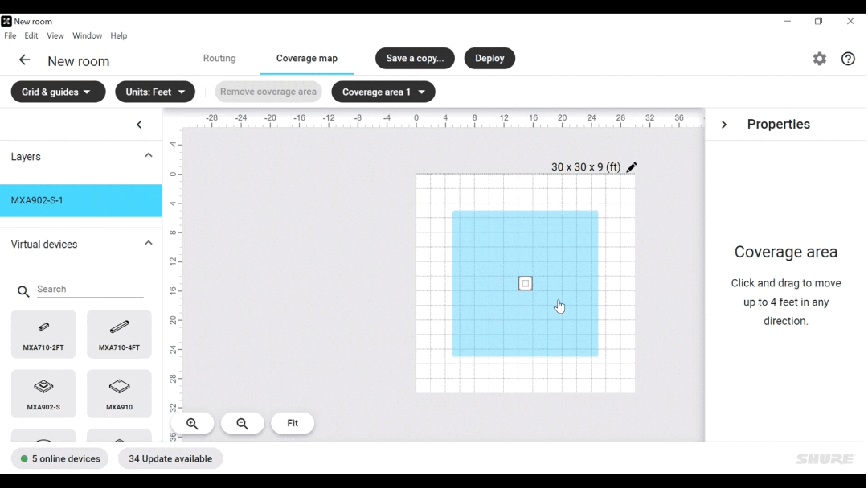868x489 pixels.
Task: Open the 5 online devices status
Action: tap(59, 458)
